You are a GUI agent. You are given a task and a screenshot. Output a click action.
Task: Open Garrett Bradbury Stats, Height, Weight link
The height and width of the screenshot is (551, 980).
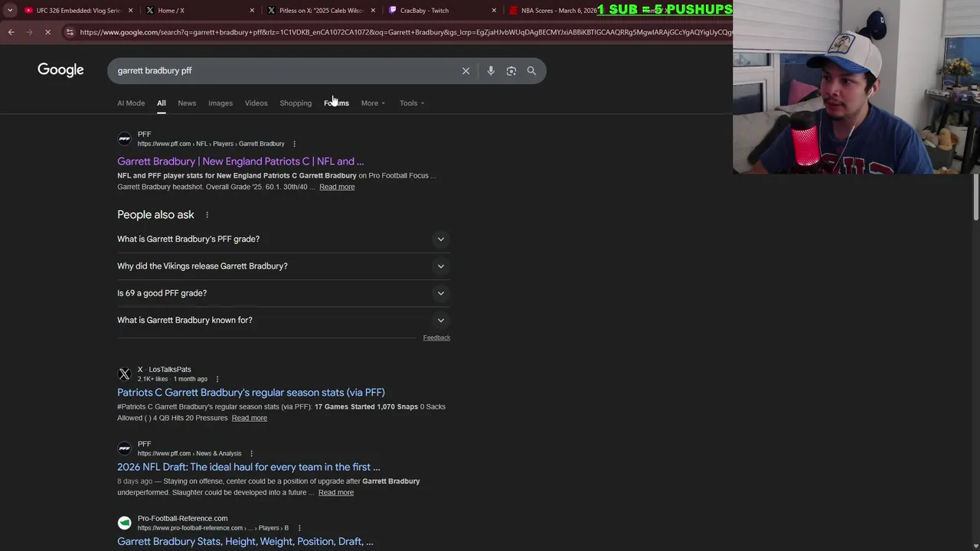coord(245,541)
